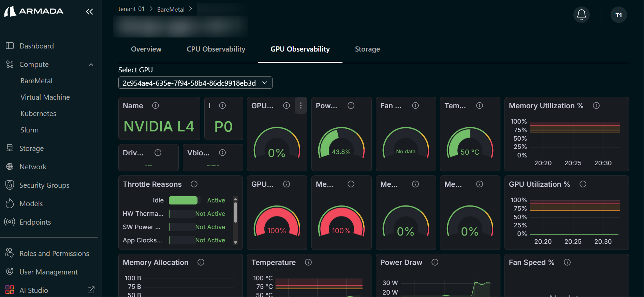Click the Dashboard sidebar icon

[10, 46]
